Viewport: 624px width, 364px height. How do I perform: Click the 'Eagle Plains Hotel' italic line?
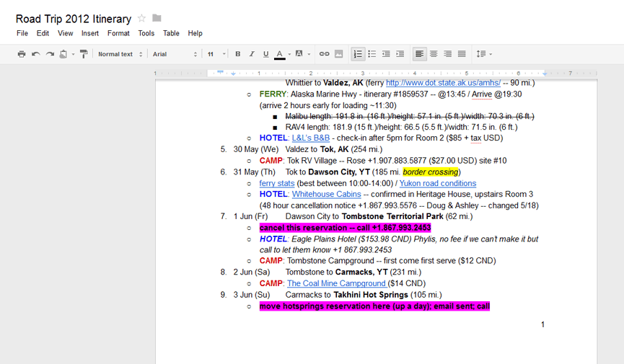(x=399, y=244)
